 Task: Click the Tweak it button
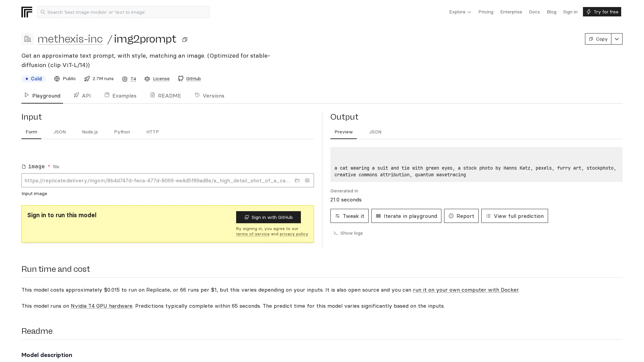click(349, 216)
